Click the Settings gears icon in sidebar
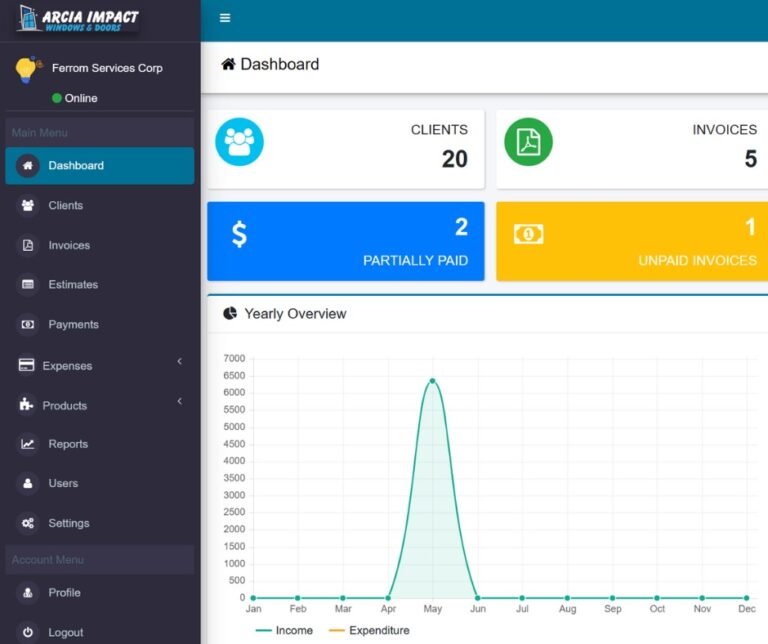Screen dimensions: 768x644 (28, 523)
